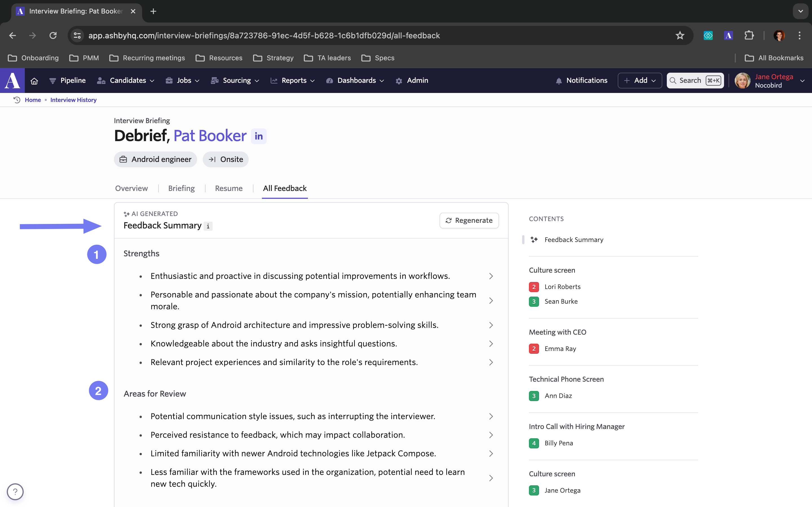Expand interrupting the interviewer review item
Screen dimensions: 812x507
[x=491, y=416]
